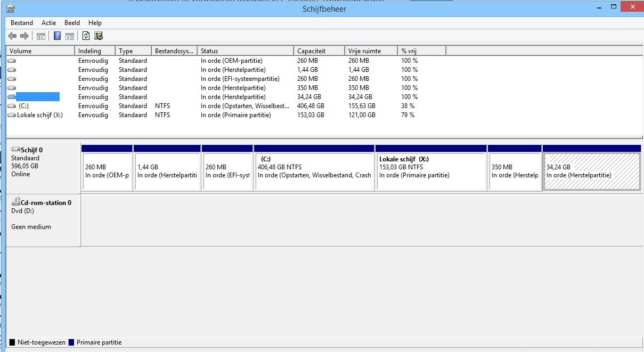Select the (C:) 406,48 GB NTFS partition block
Image resolution: width=644 pixels, height=352 pixels.
tap(314, 167)
